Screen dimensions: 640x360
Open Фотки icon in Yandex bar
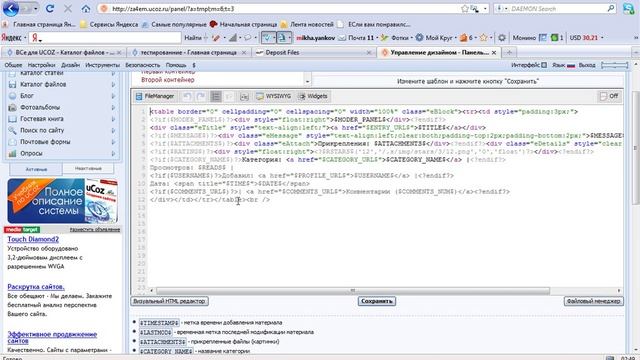click(x=384, y=38)
